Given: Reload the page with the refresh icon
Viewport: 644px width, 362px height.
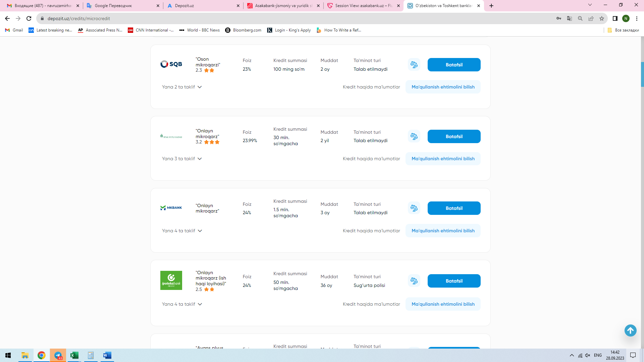Looking at the screenshot, I should tap(29, 18).
